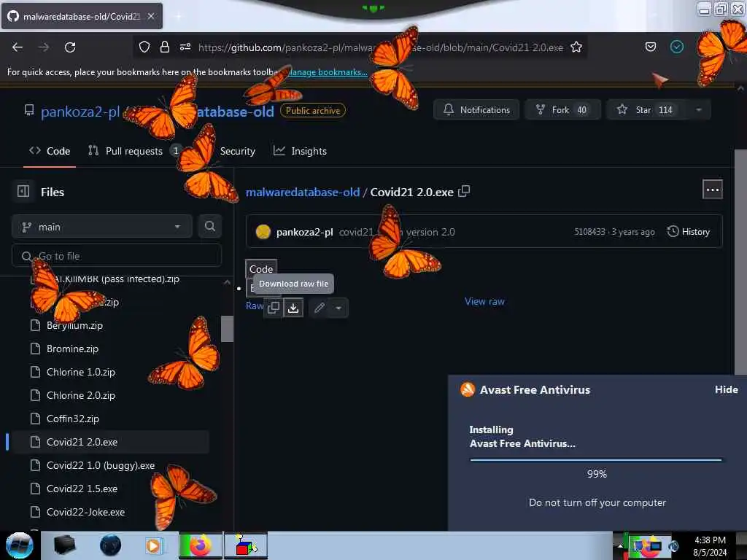Viewport: 747px width, 560px height.
Task: Click the Public archive badge
Action: [312, 111]
